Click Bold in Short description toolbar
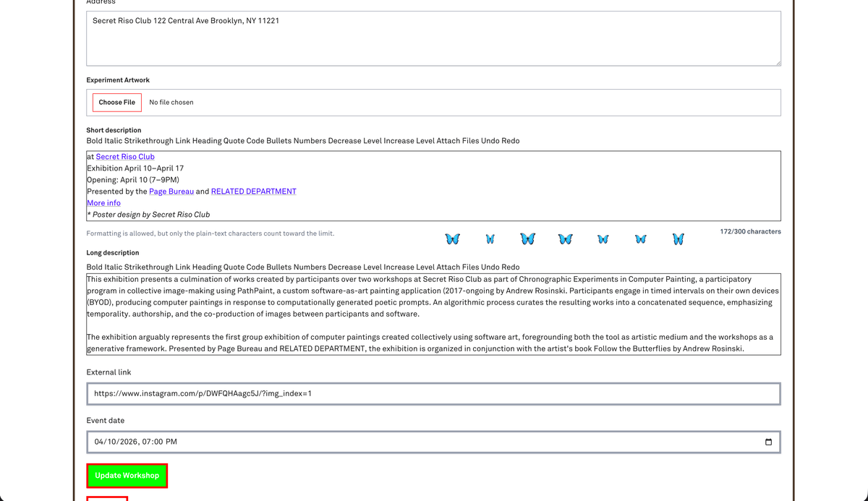The height and width of the screenshot is (501, 868). point(95,141)
